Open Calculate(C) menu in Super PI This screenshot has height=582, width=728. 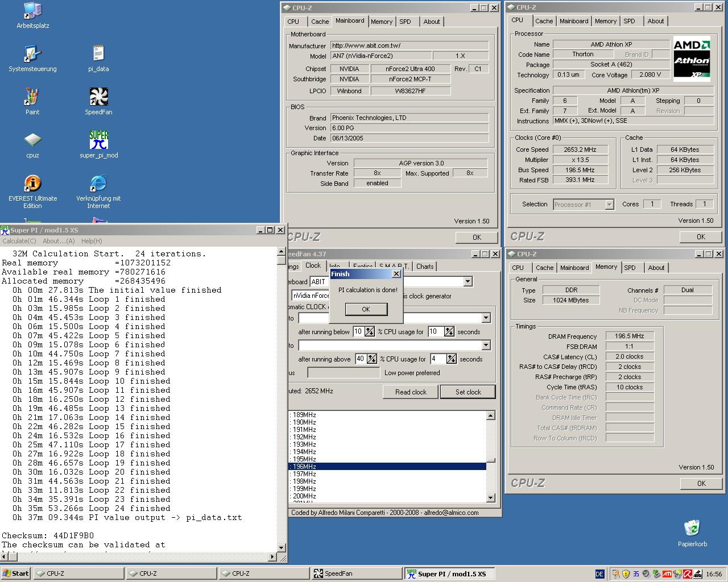[19, 241]
